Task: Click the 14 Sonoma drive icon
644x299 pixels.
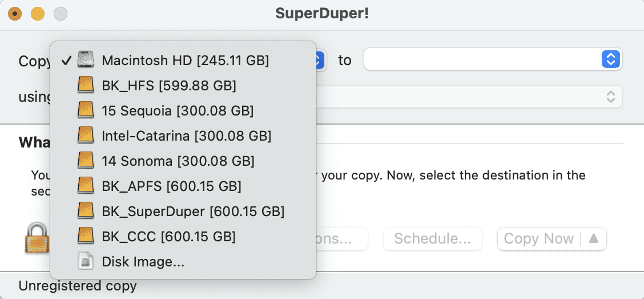Action: click(x=86, y=161)
